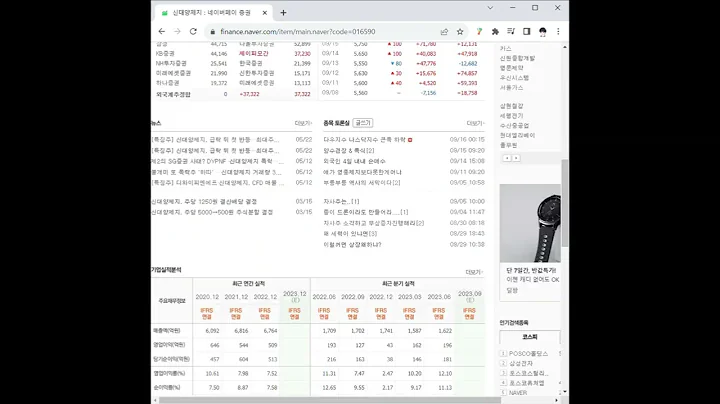720x404 pixels.
Task: View site information via the lock icon
Action: coord(213,32)
